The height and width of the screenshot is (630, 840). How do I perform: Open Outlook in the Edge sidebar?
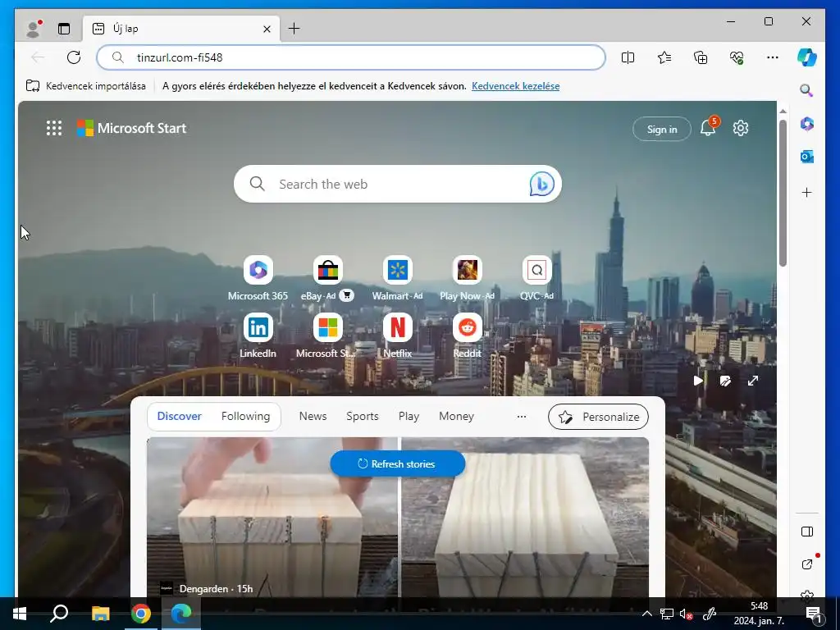807,157
